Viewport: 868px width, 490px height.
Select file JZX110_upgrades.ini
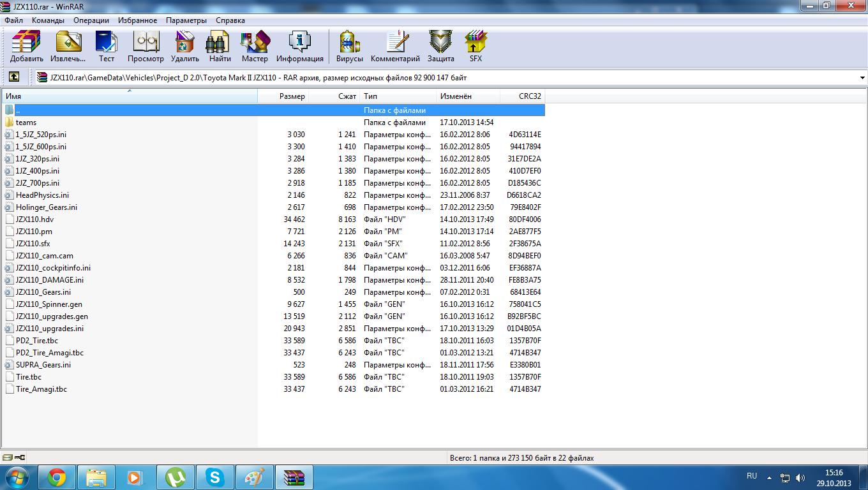click(x=274, y=329)
